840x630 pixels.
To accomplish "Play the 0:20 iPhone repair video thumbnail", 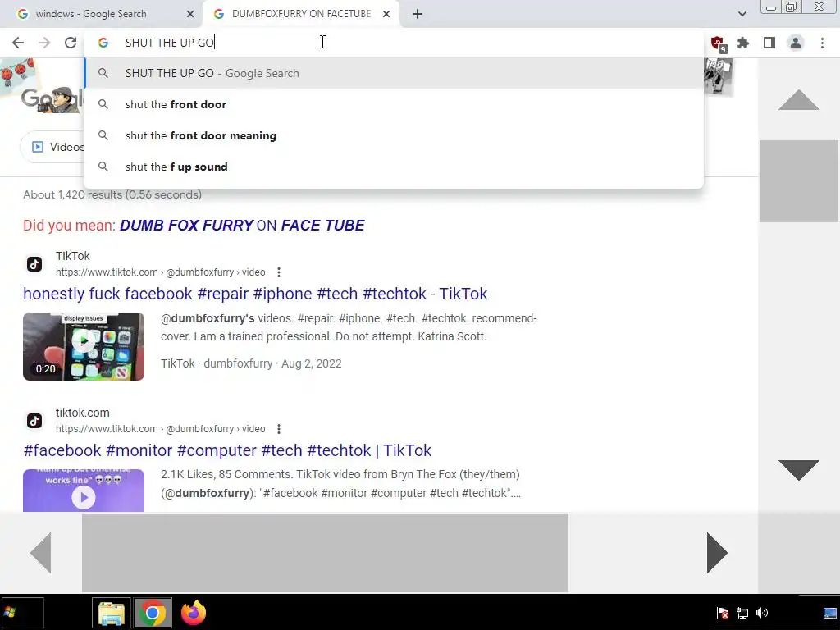I will coord(84,347).
